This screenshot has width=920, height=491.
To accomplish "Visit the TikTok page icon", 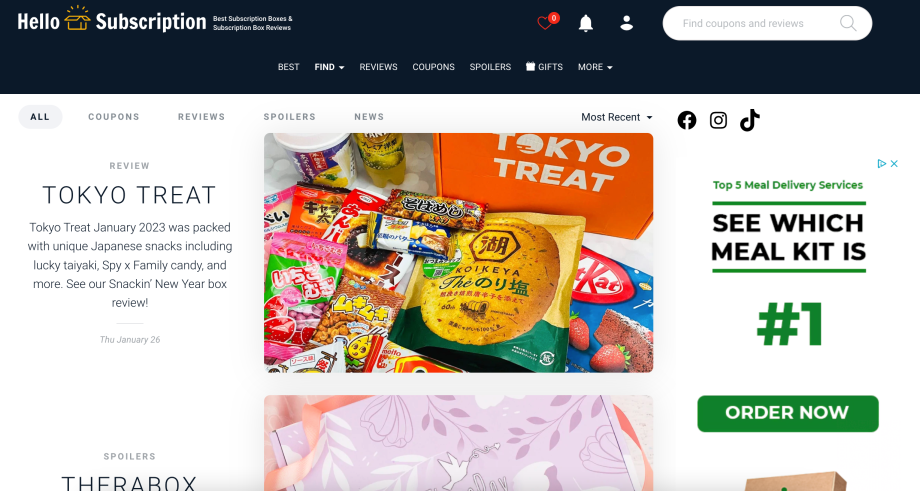I will click(749, 120).
